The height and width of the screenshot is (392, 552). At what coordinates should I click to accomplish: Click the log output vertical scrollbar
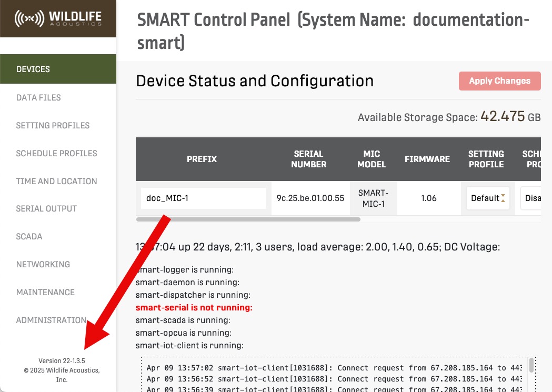531,365
